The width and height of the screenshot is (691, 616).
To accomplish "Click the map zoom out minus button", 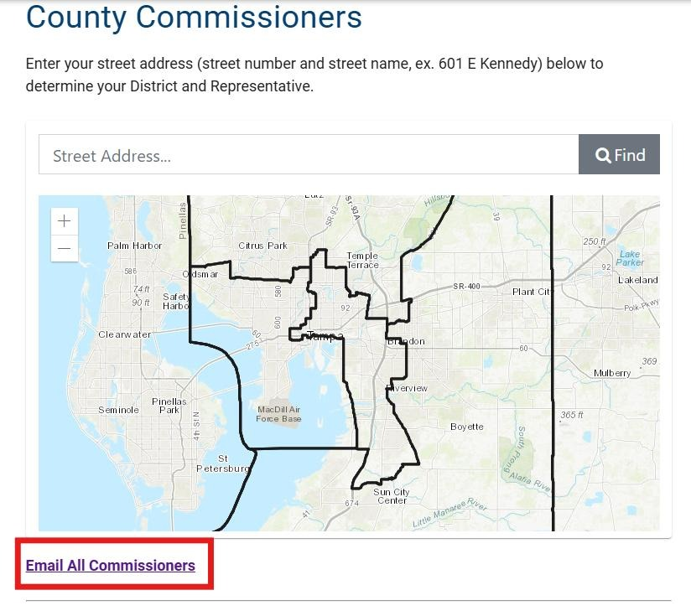I will (x=65, y=249).
